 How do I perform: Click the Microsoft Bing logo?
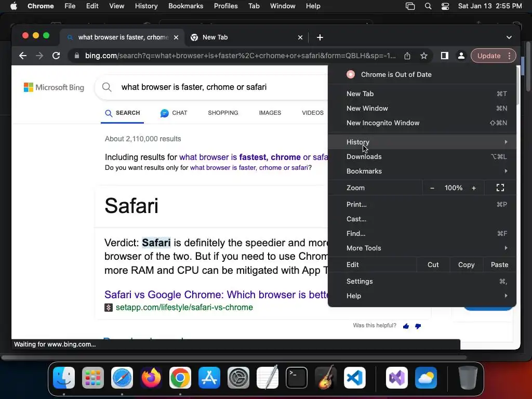(54, 87)
